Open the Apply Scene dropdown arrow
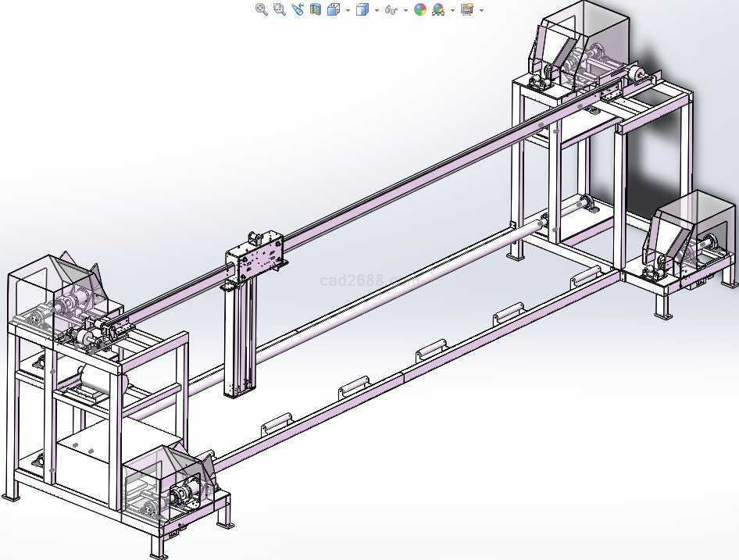The height and width of the screenshot is (560, 739). pyautogui.click(x=452, y=10)
